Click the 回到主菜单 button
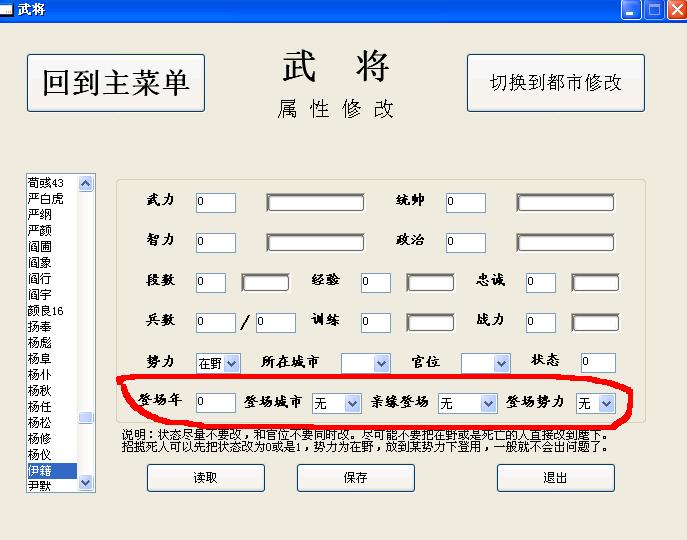The width and height of the screenshot is (687, 540). pos(116,83)
